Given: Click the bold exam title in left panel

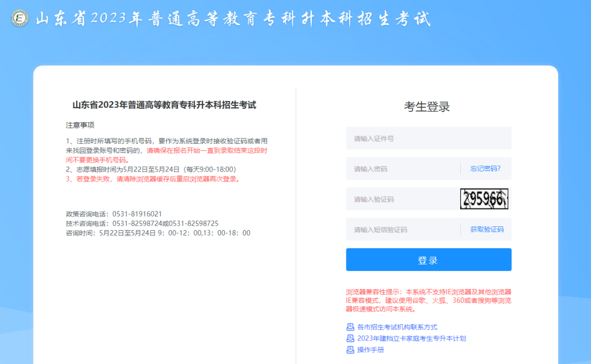Looking at the screenshot, I should pyautogui.click(x=164, y=105).
